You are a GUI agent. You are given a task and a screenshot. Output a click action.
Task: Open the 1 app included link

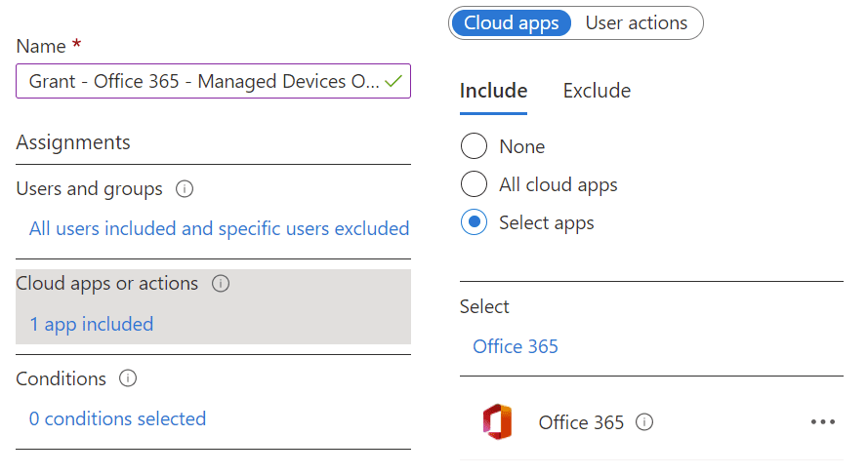point(92,324)
